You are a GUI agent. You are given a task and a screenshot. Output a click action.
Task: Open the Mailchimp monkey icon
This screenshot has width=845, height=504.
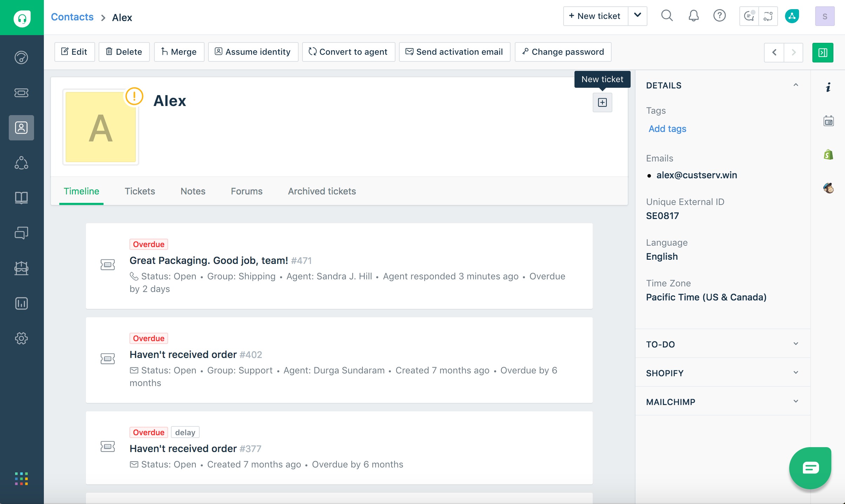(x=828, y=188)
